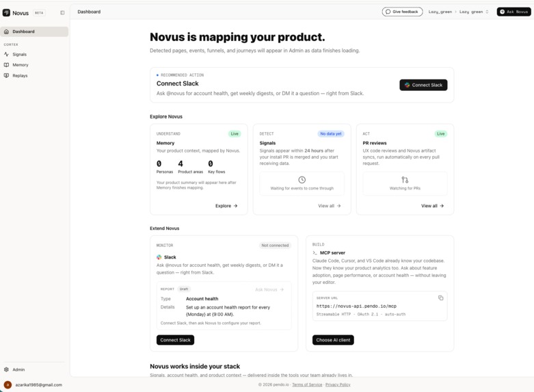Click the BETA tag beside Novus

(x=39, y=12)
